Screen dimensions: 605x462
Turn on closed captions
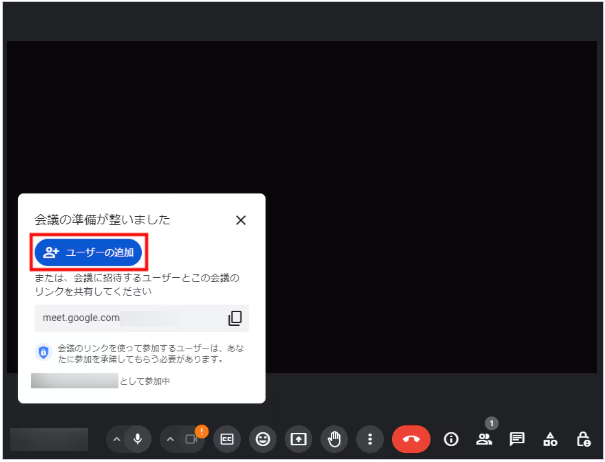227,439
